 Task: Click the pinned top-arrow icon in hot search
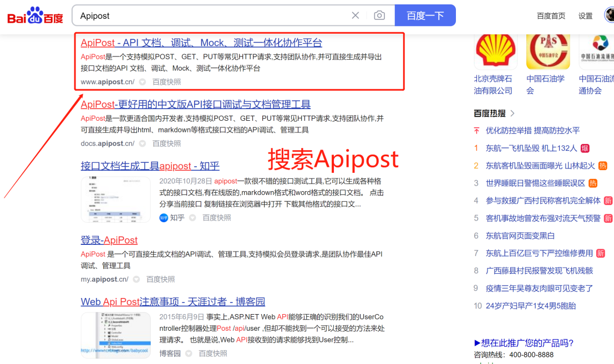476,131
